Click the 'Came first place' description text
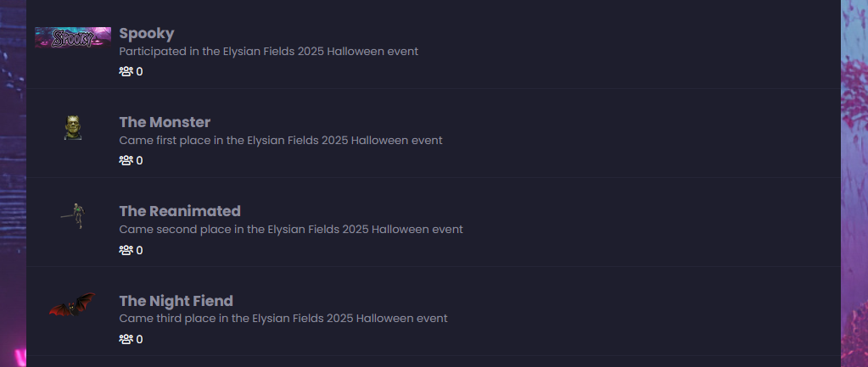Screen dimensions: 868x367 pos(280,140)
